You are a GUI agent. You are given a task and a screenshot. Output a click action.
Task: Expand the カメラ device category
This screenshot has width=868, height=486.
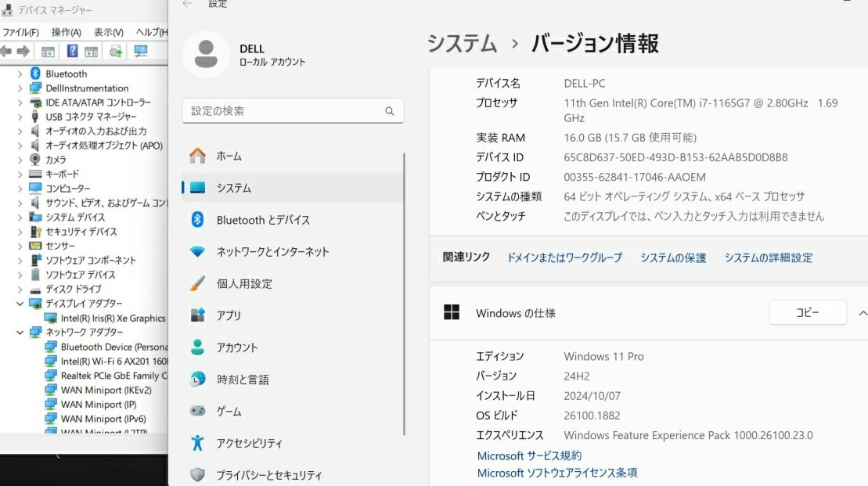(x=20, y=160)
